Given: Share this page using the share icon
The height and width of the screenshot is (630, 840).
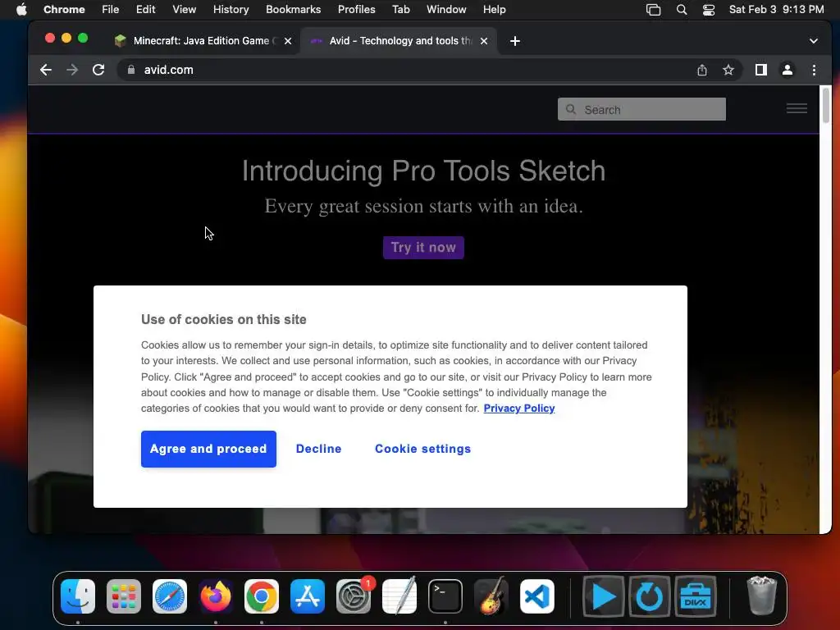Looking at the screenshot, I should tap(702, 70).
